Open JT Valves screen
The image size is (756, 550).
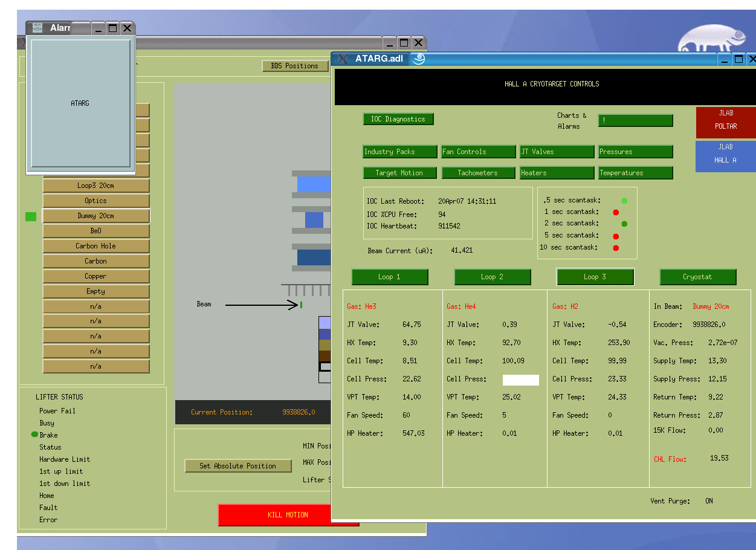557,152
